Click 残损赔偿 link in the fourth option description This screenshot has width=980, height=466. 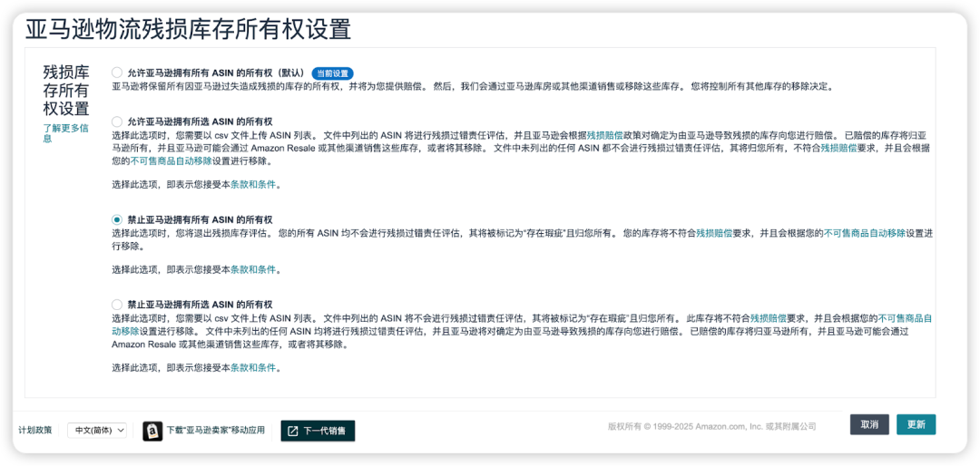click(x=769, y=318)
